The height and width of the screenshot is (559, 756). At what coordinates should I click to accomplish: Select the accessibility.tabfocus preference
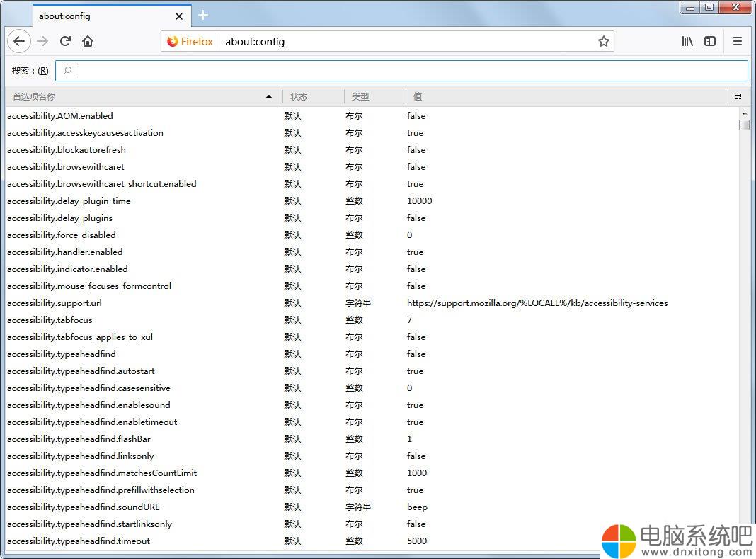(372, 320)
